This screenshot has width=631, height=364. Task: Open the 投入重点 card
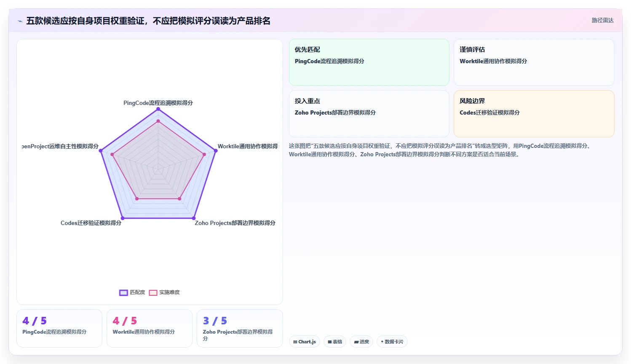[369, 114]
